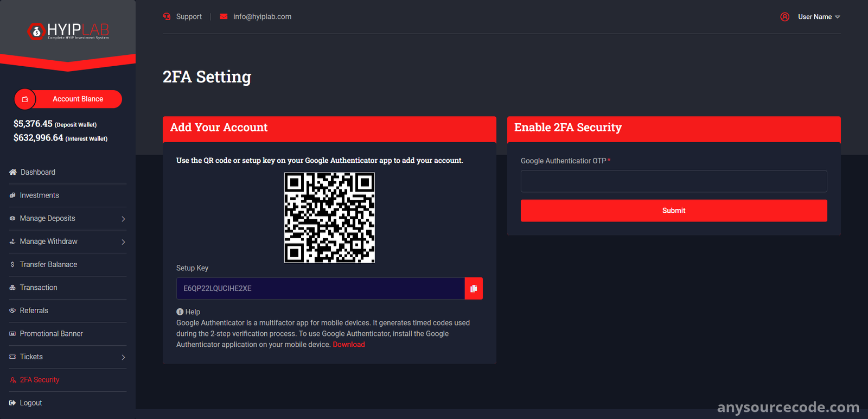Click the Logout icon
Image resolution: width=868 pixels, height=419 pixels.
click(12, 403)
